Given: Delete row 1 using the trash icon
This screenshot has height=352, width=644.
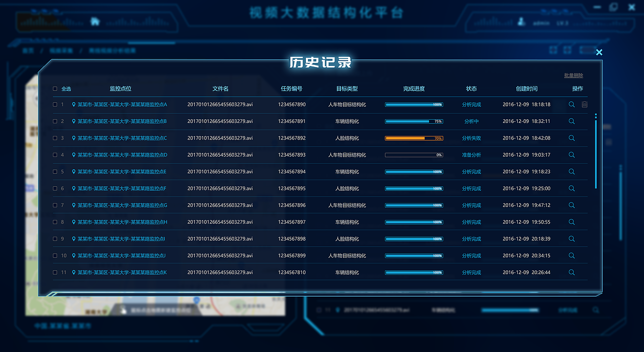Looking at the screenshot, I should point(585,104).
